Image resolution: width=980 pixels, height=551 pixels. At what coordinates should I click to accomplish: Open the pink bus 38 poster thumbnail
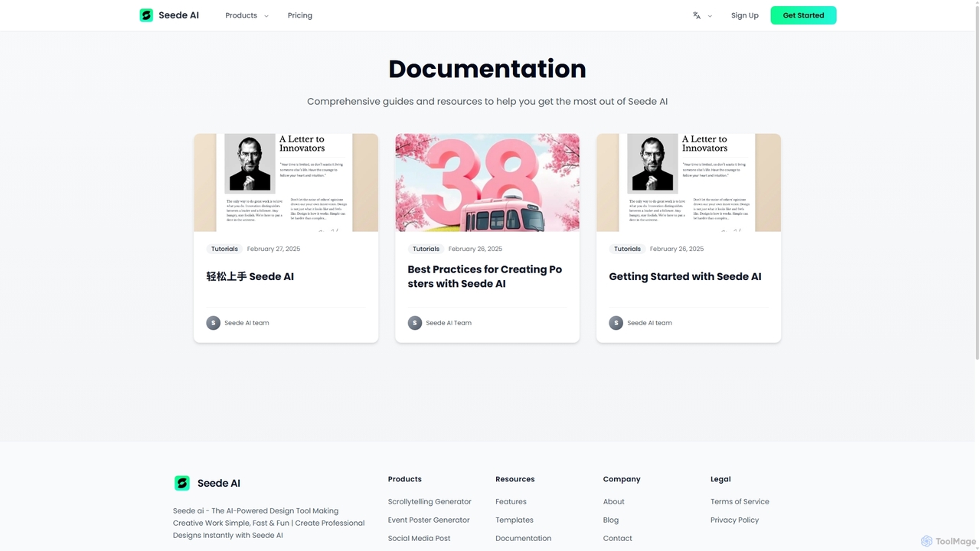488,183
